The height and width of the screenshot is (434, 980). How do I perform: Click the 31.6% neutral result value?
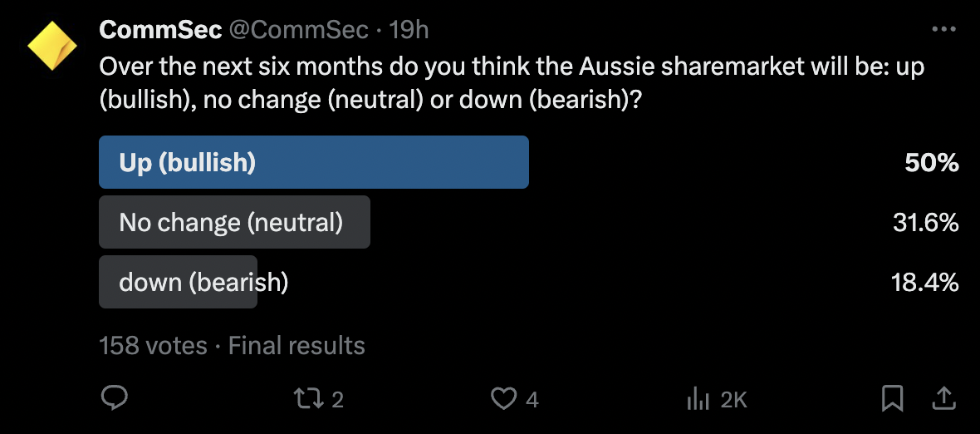coord(924,222)
